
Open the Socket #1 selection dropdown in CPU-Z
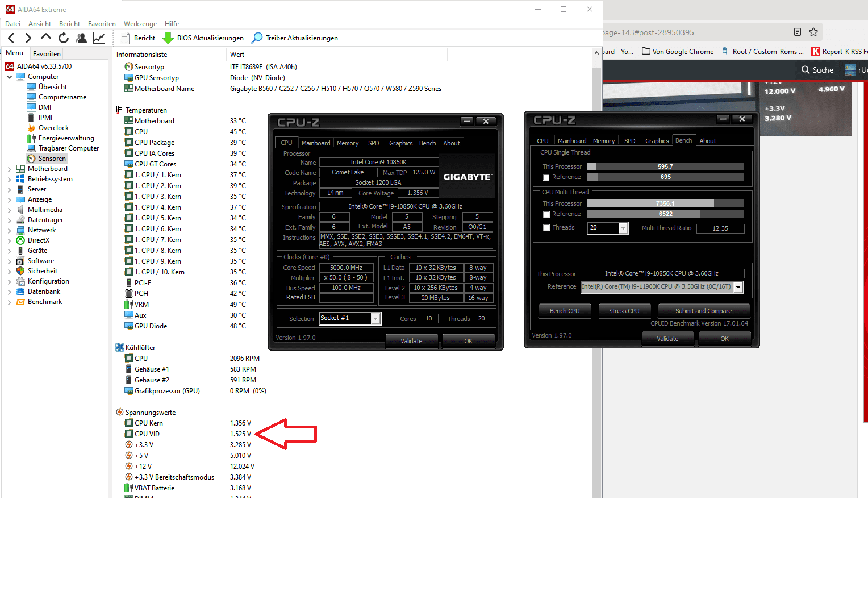click(x=375, y=319)
